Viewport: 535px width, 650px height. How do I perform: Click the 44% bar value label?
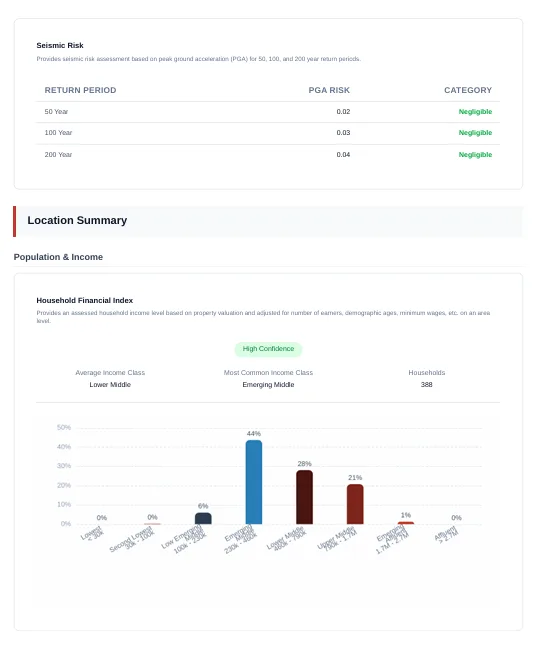pyautogui.click(x=254, y=434)
